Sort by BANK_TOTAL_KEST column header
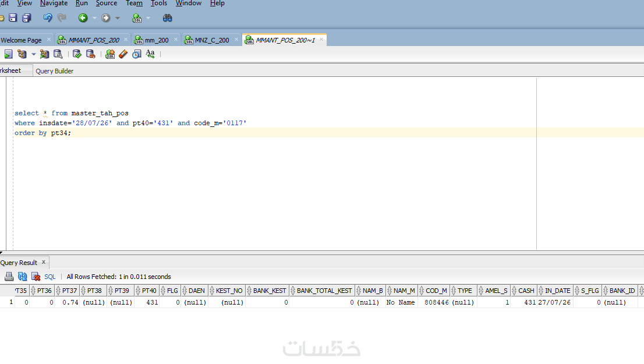Screen dimensions: 644x364 pos(321,291)
